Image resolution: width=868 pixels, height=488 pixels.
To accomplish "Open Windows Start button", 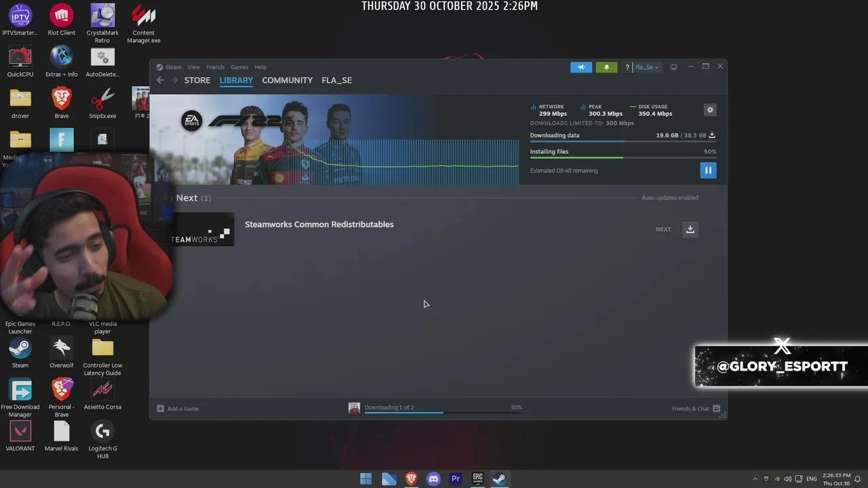I will tap(366, 479).
